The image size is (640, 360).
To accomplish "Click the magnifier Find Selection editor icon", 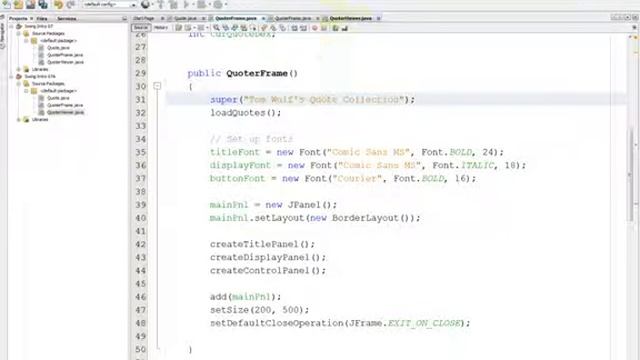I will [216, 28].
